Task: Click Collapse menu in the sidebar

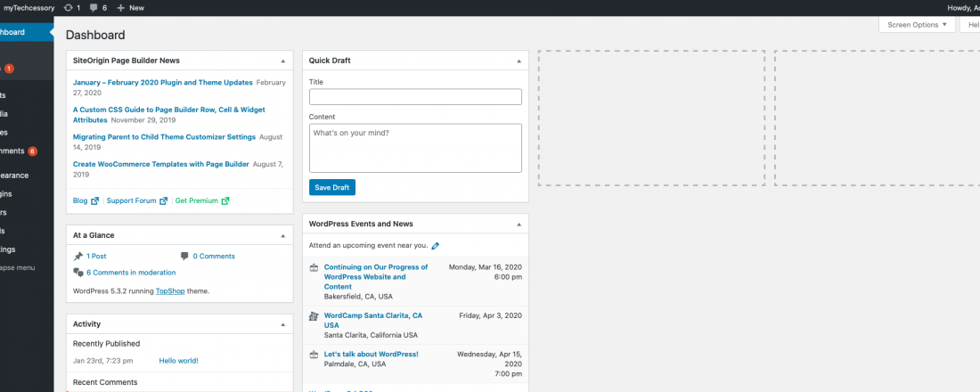Action: [x=18, y=267]
